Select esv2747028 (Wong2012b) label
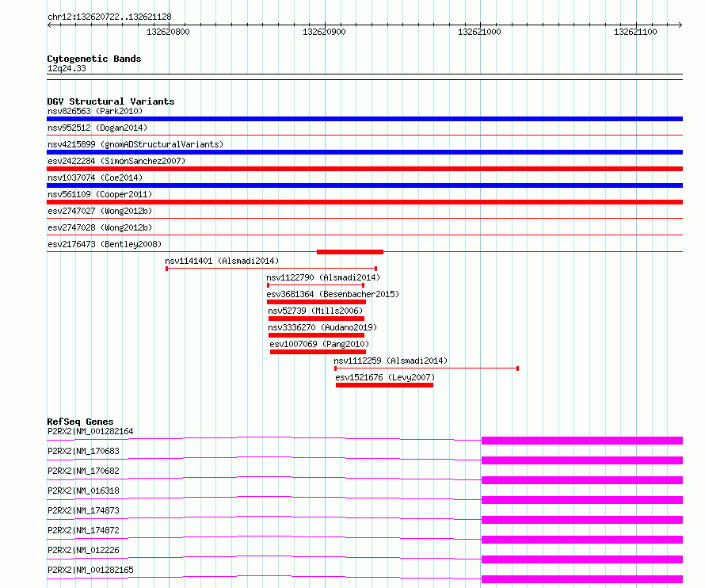The width and height of the screenshot is (705, 588). (100, 227)
